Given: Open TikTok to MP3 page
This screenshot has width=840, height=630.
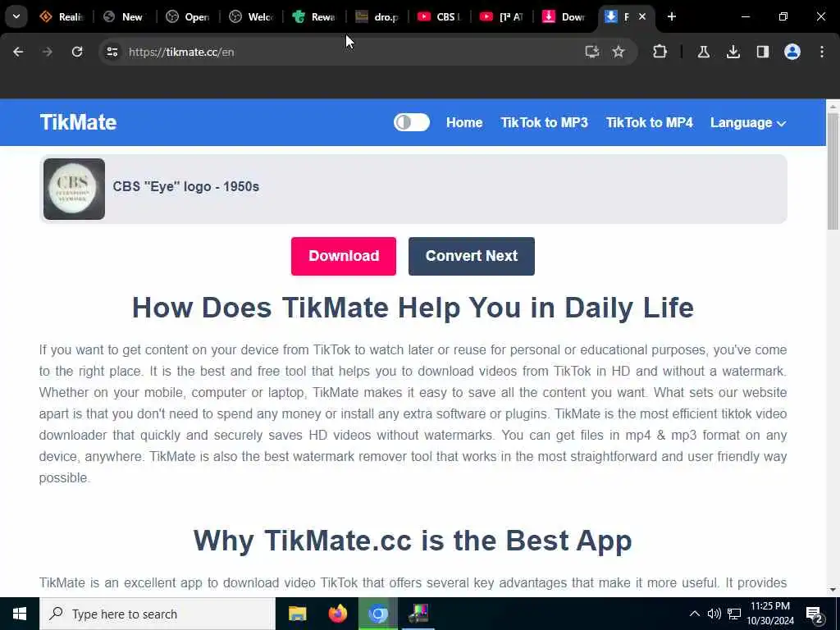Looking at the screenshot, I should (x=545, y=123).
